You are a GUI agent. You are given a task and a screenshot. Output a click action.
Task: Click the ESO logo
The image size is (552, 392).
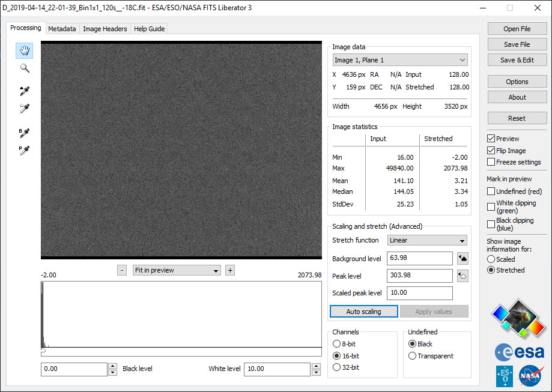505,376
